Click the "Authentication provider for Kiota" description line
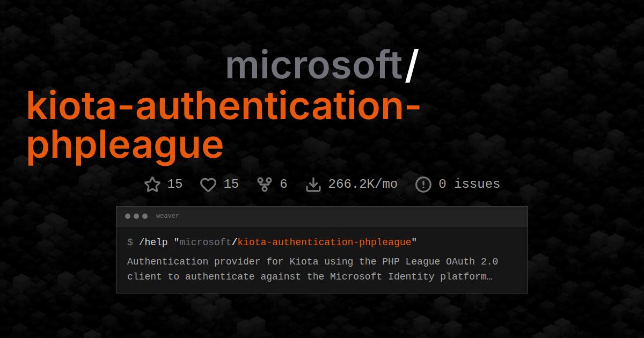The image size is (644, 338). tap(313, 262)
